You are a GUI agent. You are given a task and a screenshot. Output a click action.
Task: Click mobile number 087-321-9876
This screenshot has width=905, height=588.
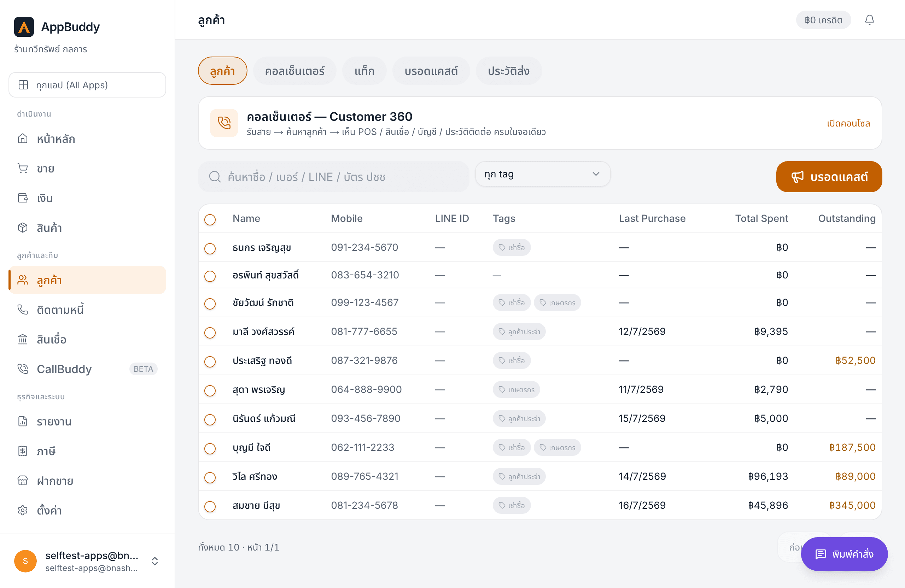coord(364,360)
